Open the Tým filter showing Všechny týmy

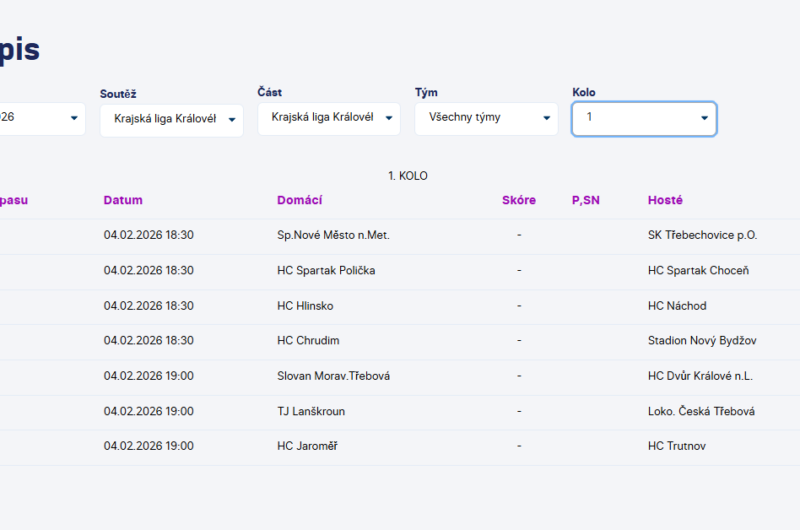pyautogui.click(x=486, y=118)
